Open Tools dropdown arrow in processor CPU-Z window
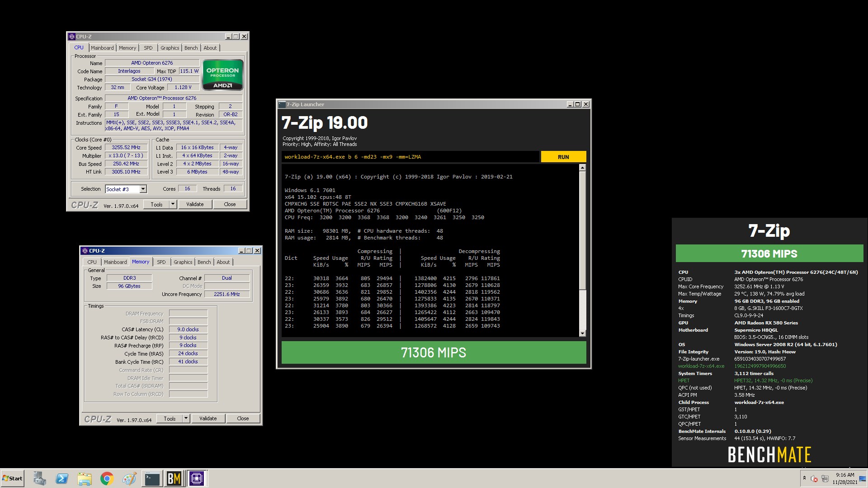This screenshot has height=488, width=868. 172,204
